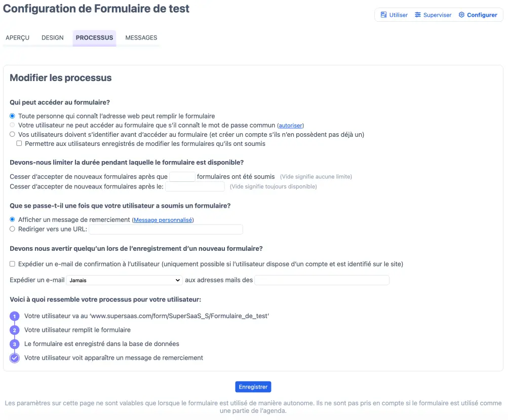Select the anyone-with-web-address access option
Image resolution: width=508 pixels, height=420 pixels.
point(13,116)
